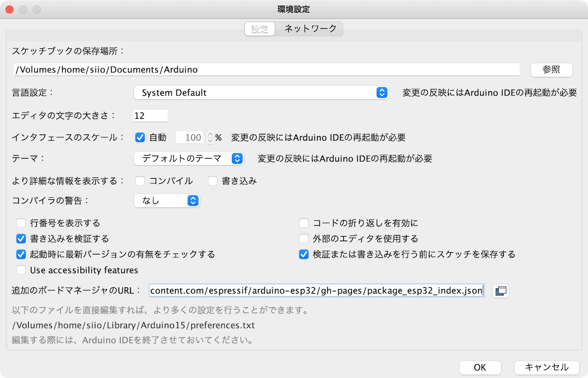The height and width of the screenshot is (378, 588).
Task: Enable verbose output for 書き込み
Action: 212,181
